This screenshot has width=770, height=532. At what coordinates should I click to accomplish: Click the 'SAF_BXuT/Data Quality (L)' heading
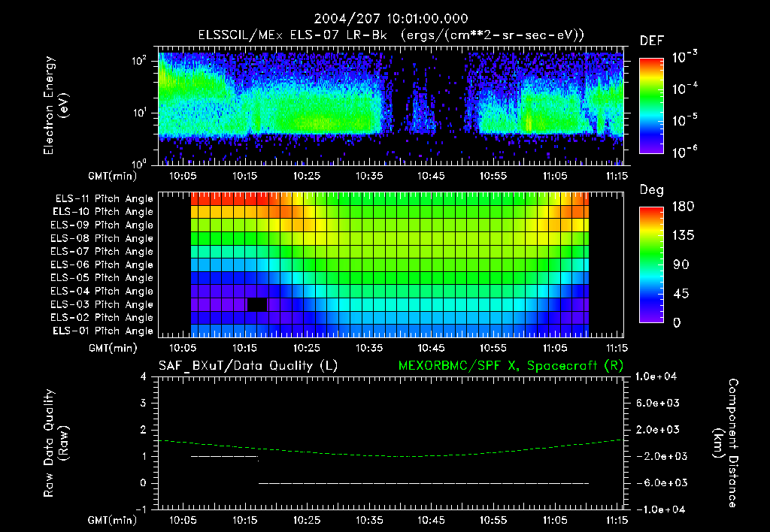[x=248, y=366]
